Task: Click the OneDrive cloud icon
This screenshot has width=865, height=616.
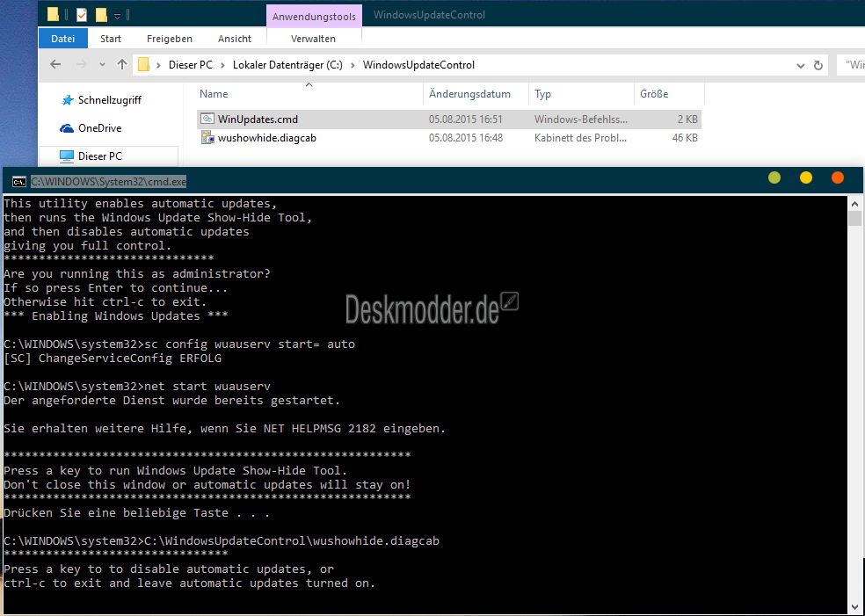Action: tap(67, 128)
